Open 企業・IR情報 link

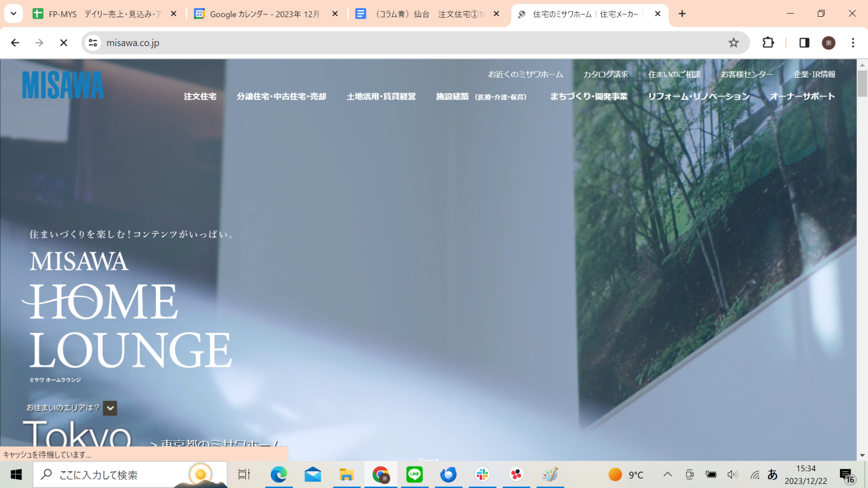click(814, 74)
